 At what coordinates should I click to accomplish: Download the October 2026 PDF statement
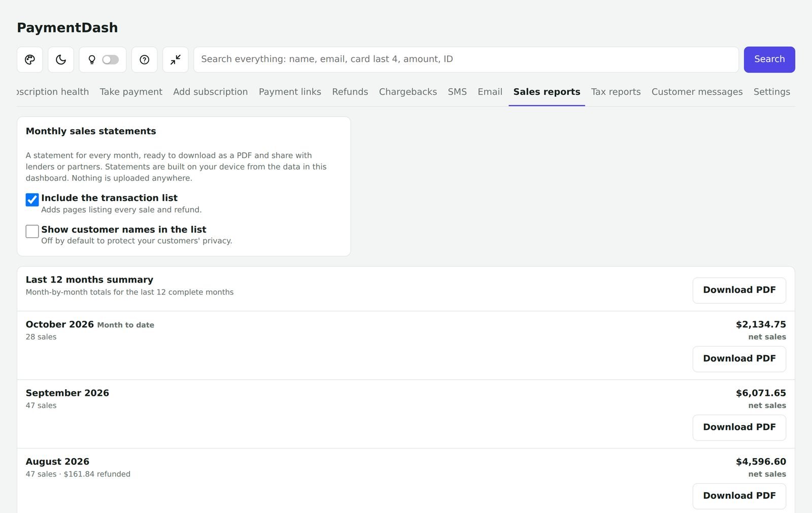(739, 359)
